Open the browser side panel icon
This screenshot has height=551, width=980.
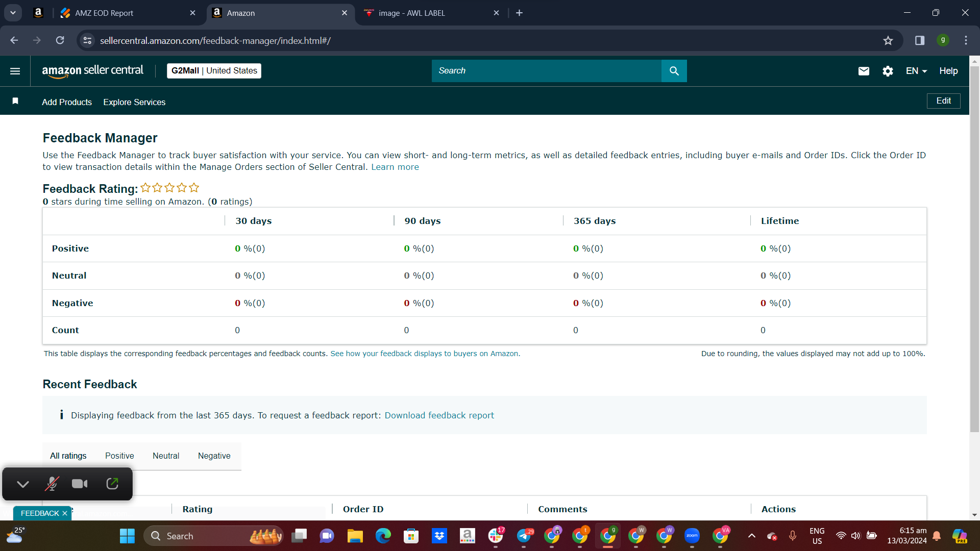tap(920, 41)
